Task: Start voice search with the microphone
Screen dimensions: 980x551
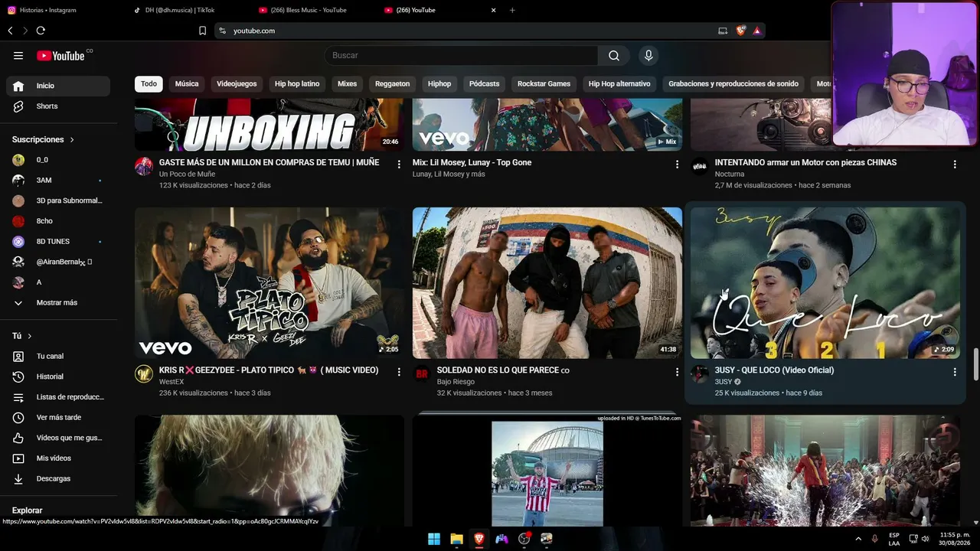Action: tap(648, 56)
